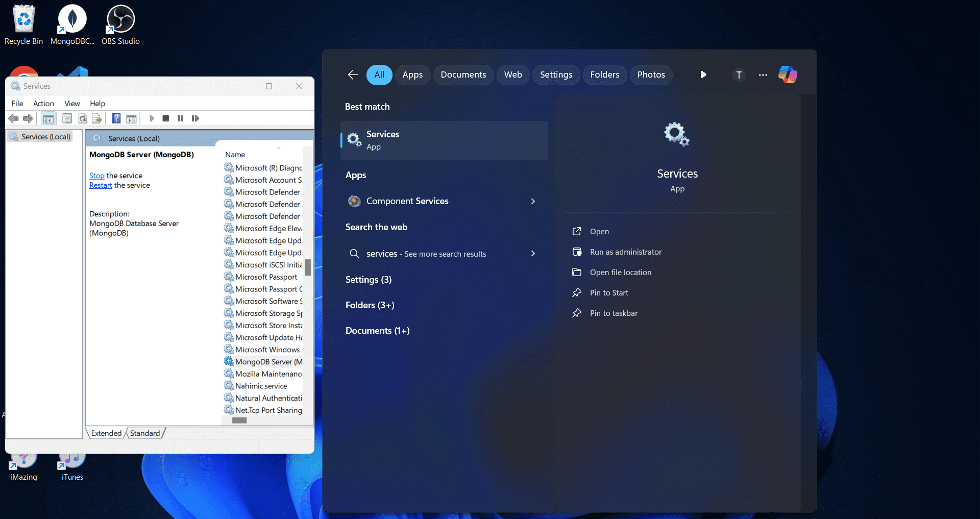
Task: Go back using the search panel arrow
Action: (x=353, y=75)
